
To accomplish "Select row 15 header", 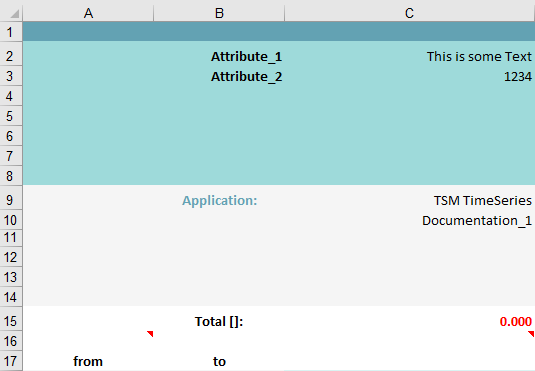I will 10,321.
